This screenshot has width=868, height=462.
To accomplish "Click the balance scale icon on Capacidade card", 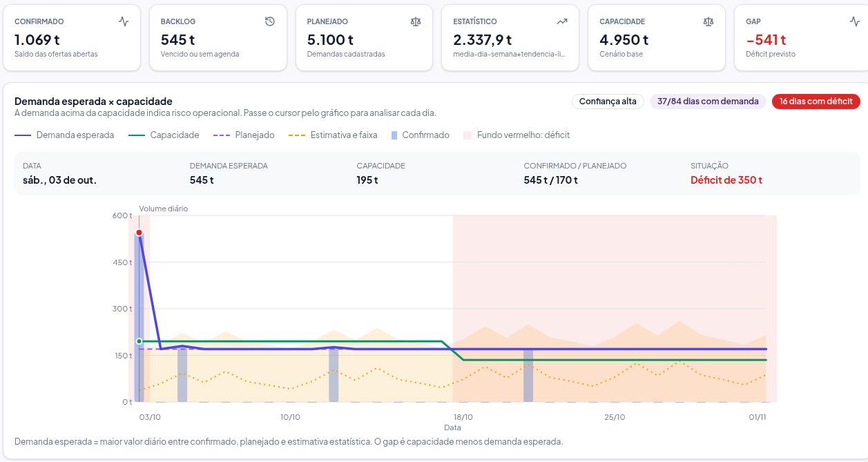I will (708, 21).
